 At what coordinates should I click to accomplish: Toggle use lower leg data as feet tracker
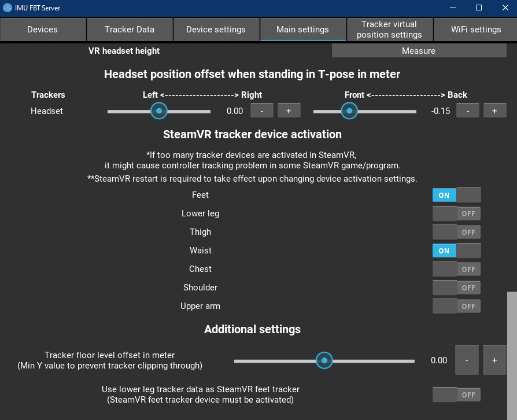coord(457,395)
